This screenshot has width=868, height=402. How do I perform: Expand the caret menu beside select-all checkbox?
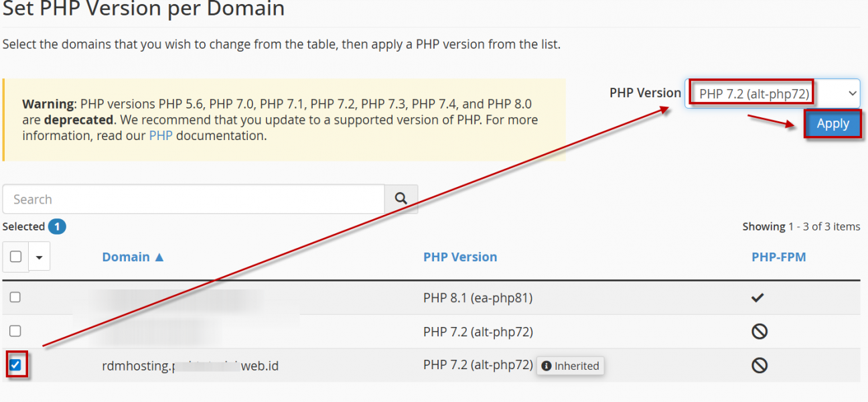click(39, 257)
